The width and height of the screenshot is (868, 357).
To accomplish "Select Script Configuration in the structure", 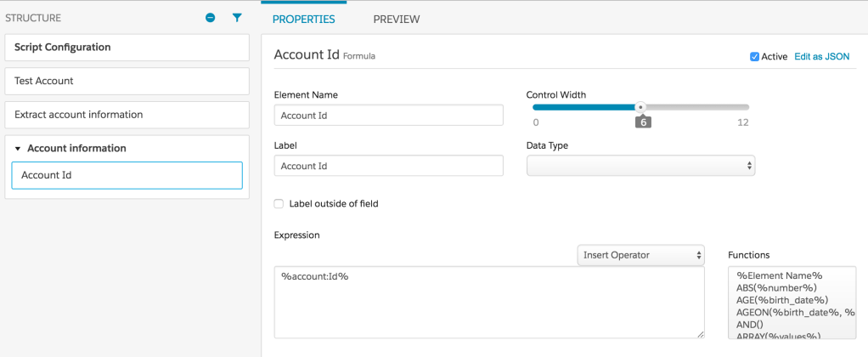I will pyautogui.click(x=127, y=48).
